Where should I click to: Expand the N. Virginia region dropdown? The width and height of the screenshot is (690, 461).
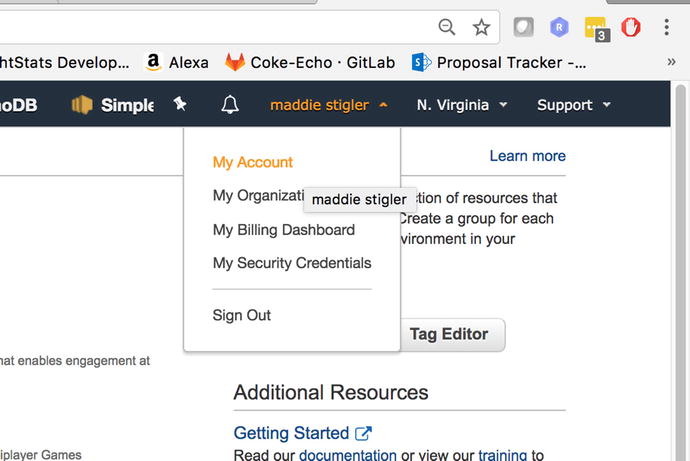click(462, 105)
